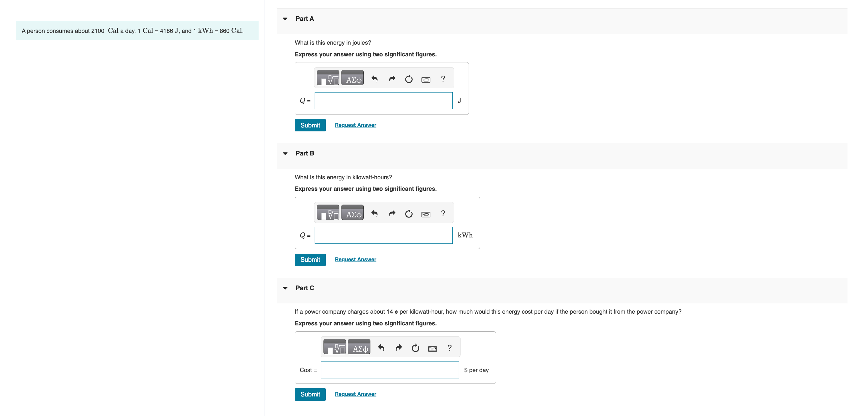Viewport: 868px width, 416px height.
Task: Request Answer for Part C
Action: click(355, 394)
